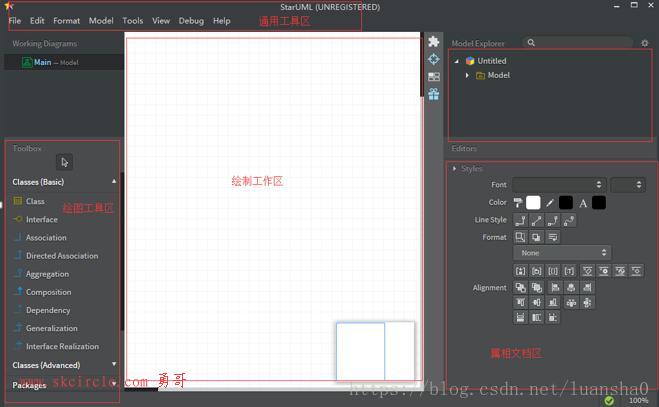Open the Tools menu
Screen dimensions: 659x407
[132, 21]
